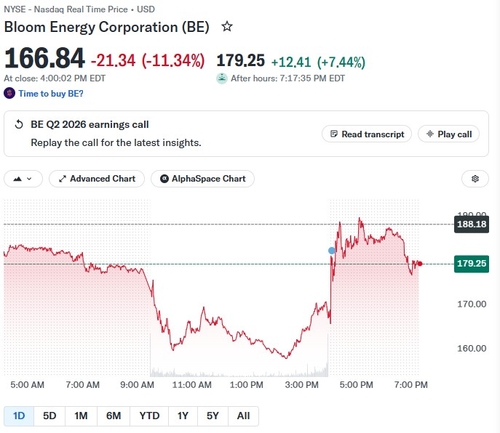Play the Q2 2026 earnings call
This screenshot has height=433, width=500.
449,134
